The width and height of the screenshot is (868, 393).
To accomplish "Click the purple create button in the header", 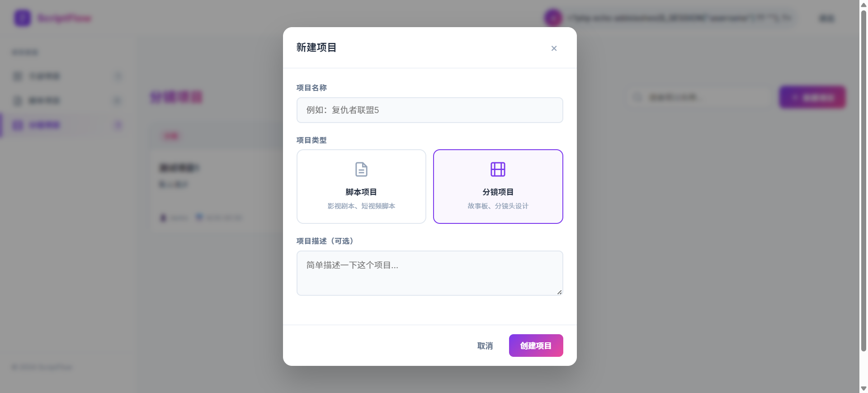I will (812, 97).
